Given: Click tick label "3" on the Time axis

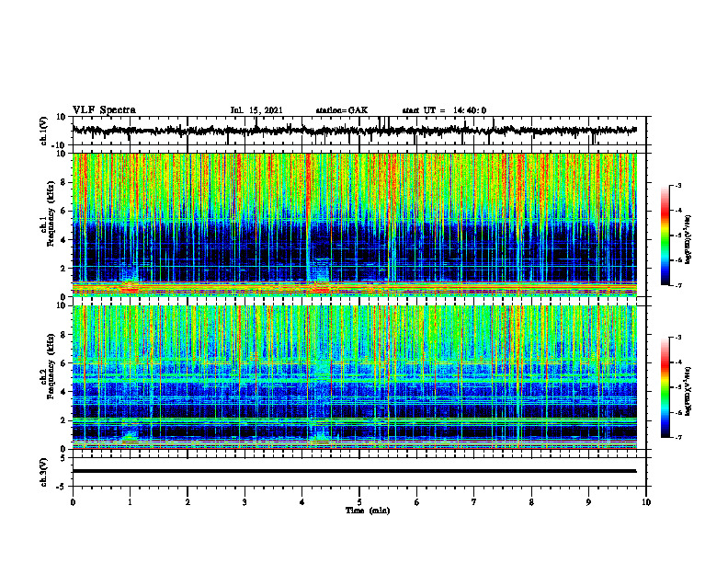Looking at the screenshot, I should tap(245, 502).
